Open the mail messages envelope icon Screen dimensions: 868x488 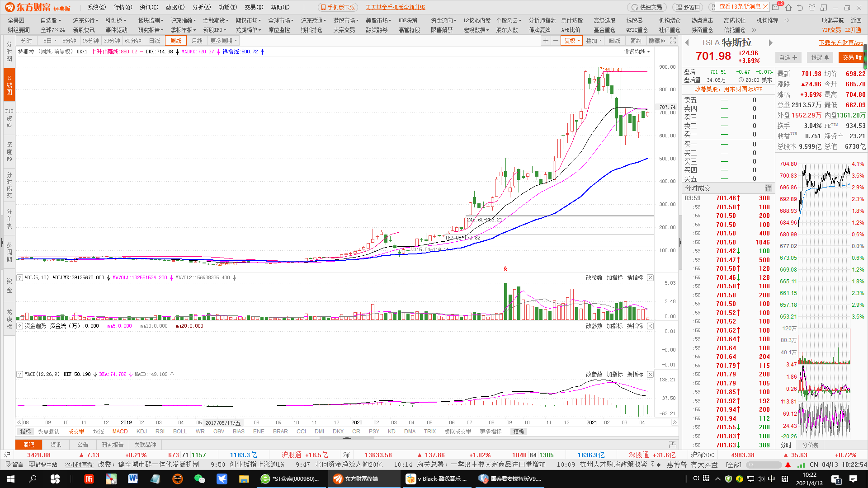pyautogui.click(x=776, y=7)
